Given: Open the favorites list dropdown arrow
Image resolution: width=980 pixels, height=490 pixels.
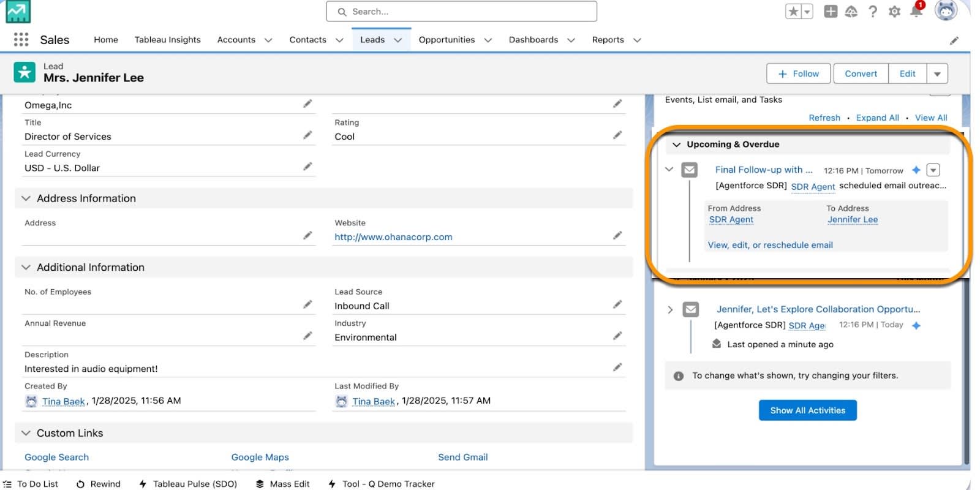Looking at the screenshot, I should [x=807, y=12].
